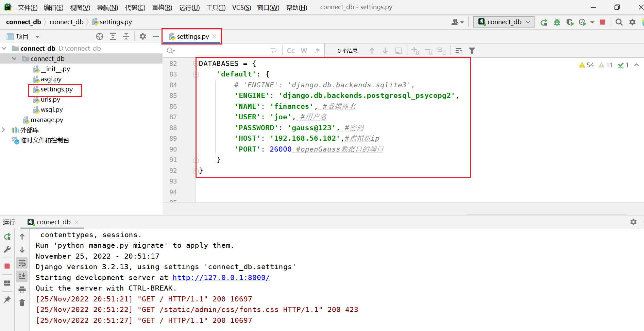Click the find bar search input field
This screenshot has height=331, width=644.
click(x=223, y=51)
